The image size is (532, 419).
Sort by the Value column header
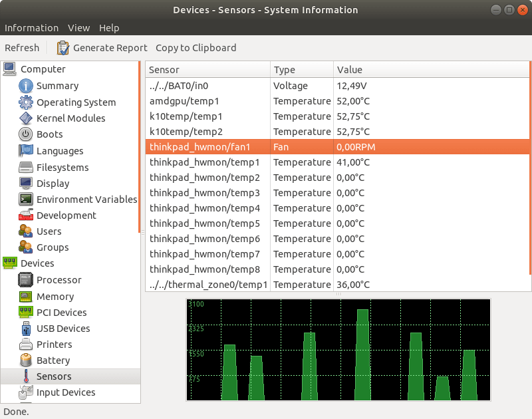[x=430, y=70]
